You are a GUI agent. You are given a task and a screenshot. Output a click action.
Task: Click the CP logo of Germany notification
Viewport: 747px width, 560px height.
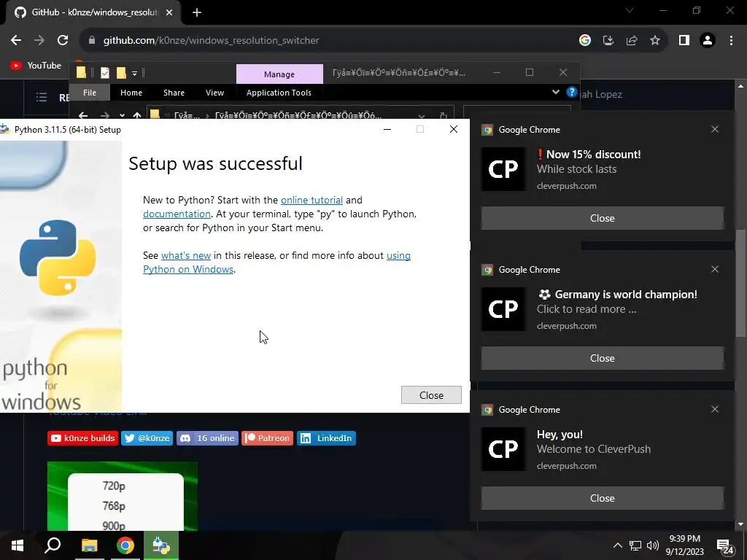pyautogui.click(x=503, y=309)
